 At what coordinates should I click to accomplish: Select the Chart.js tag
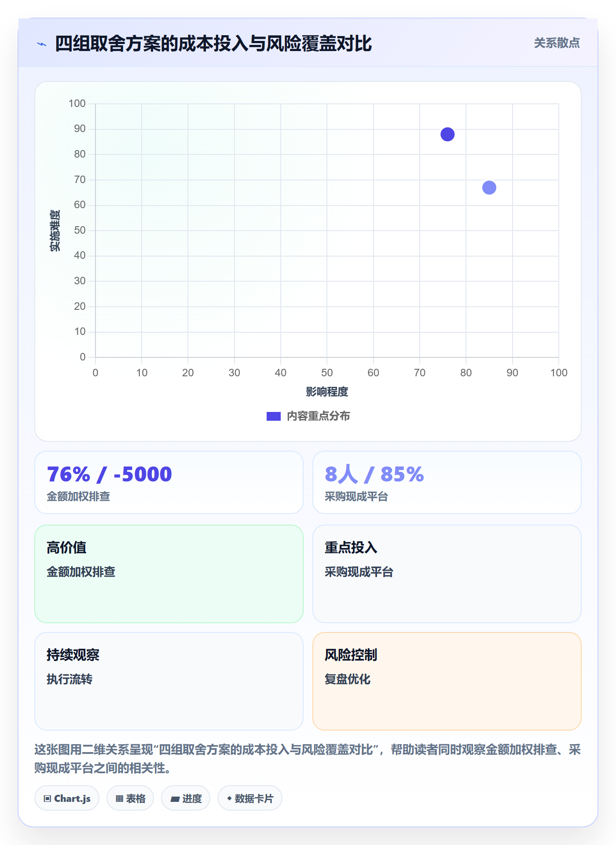(x=67, y=798)
